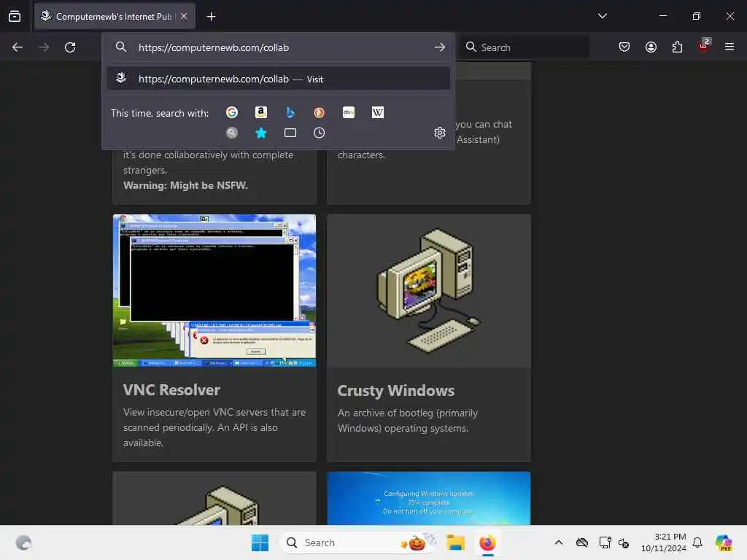Click the network tray icon
This screenshot has height=560, width=747.
(x=605, y=542)
